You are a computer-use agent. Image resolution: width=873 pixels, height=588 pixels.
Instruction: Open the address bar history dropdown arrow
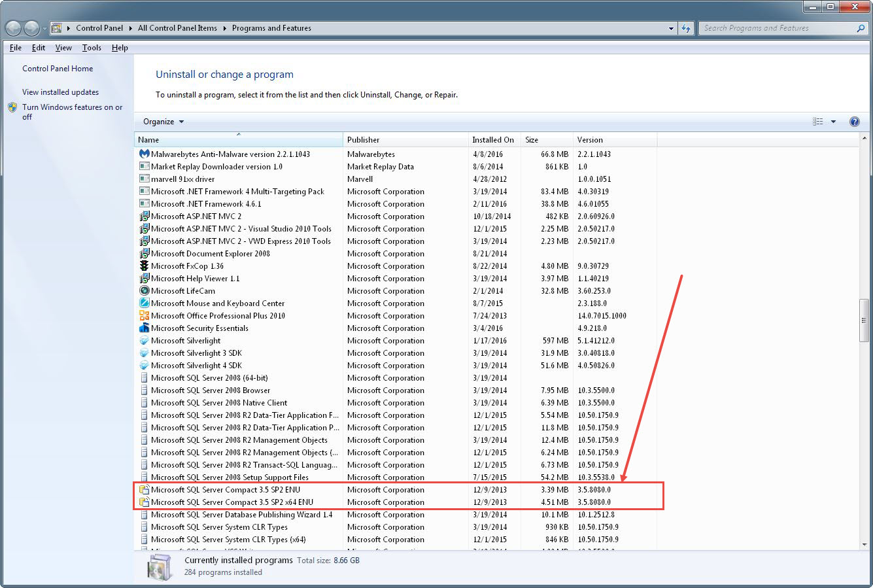671,28
